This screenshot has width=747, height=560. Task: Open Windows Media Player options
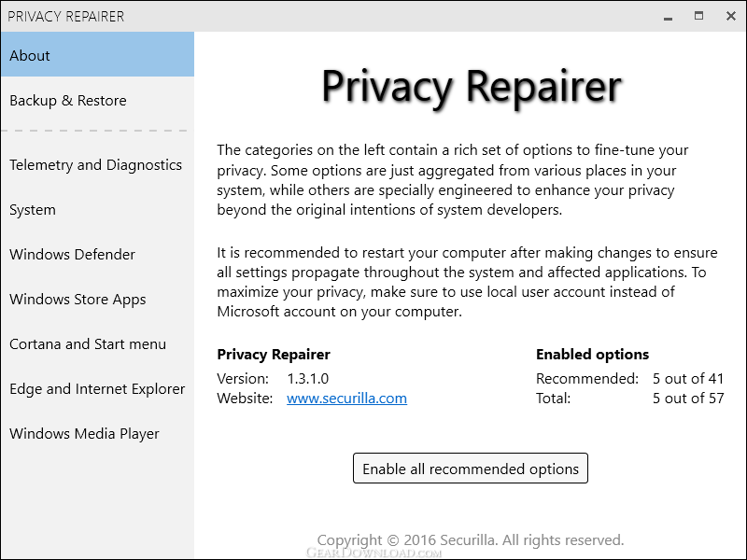tap(97, 433)
